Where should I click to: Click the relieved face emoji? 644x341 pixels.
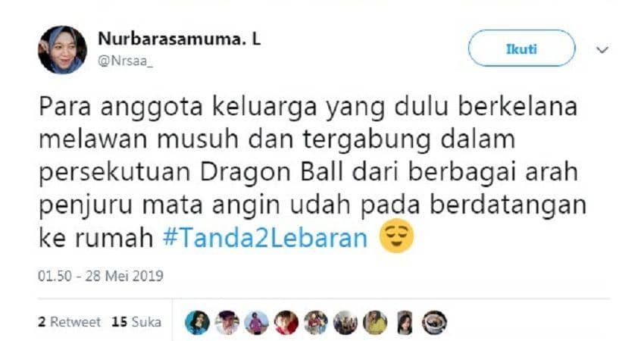tap(396, 236)
